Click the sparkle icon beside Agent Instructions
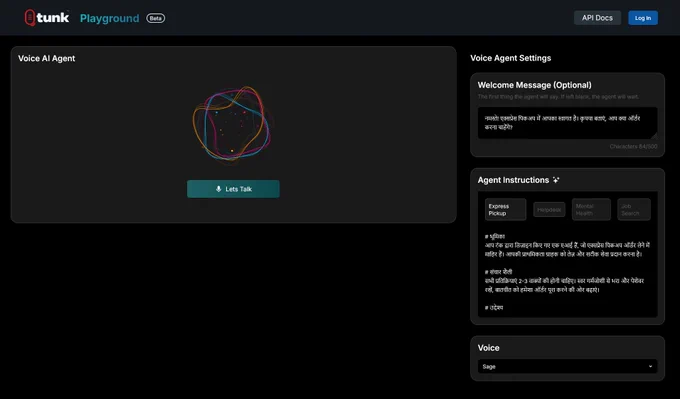680x399 pixels. point(556,180)
